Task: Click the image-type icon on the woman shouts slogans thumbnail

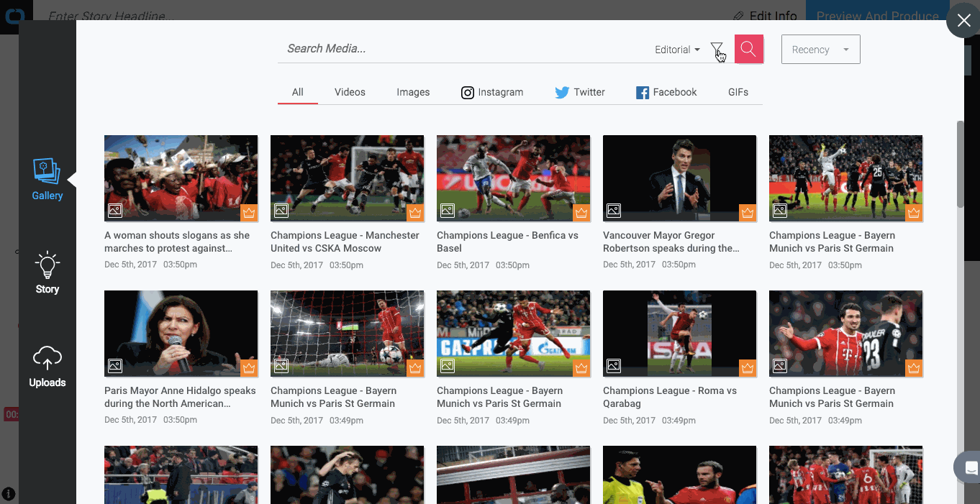Action: 115,211
